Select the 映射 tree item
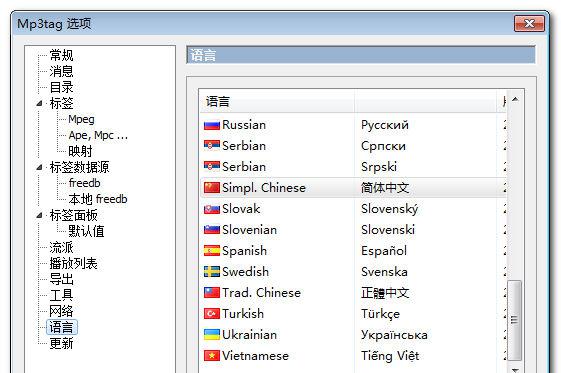The height and width of the screenshot is (373, 561). 80,151
